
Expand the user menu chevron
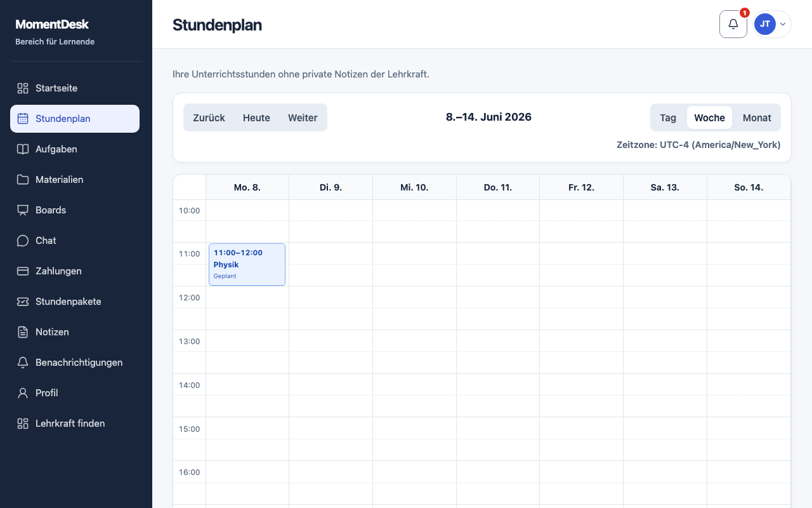[x=783, y=24]
